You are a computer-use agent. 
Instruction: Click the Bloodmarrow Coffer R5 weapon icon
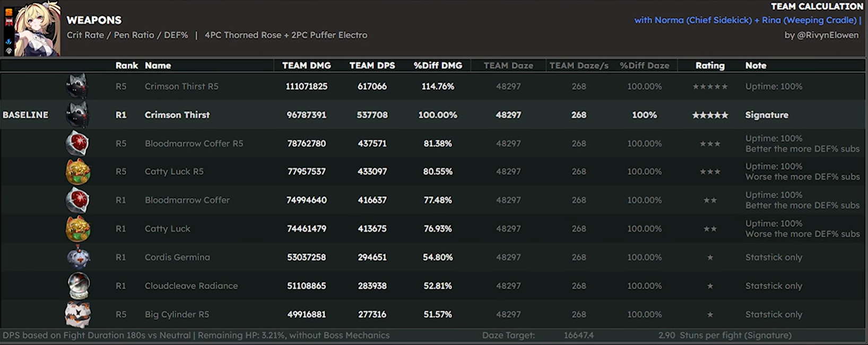point(77,143)
